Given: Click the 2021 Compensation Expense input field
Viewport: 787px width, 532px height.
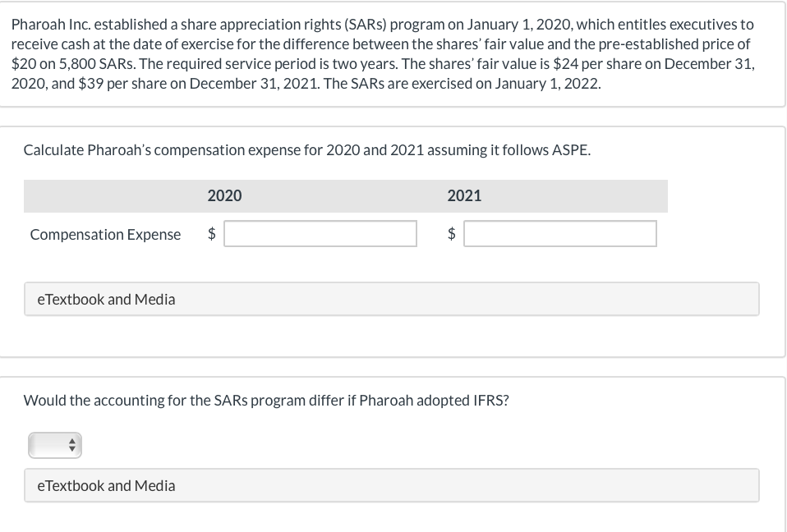Looking at the screenshot, I should click(560, 233).
